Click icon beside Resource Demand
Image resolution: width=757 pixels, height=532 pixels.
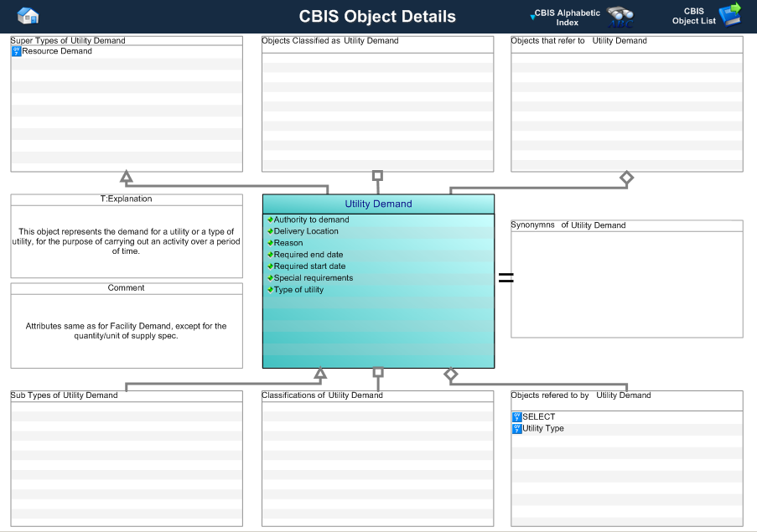[x=17, y=51]
